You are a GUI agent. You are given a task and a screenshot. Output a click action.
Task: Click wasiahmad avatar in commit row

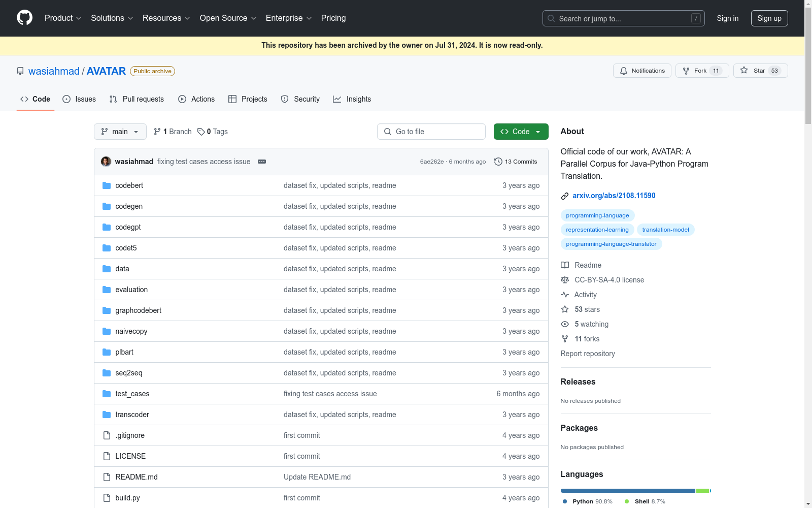(106, 162)
